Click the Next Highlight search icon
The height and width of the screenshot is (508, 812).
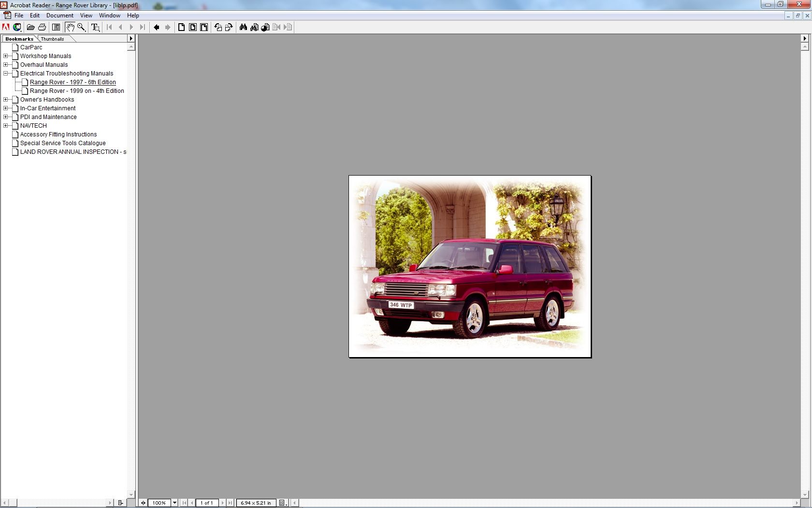coord(288,28)
